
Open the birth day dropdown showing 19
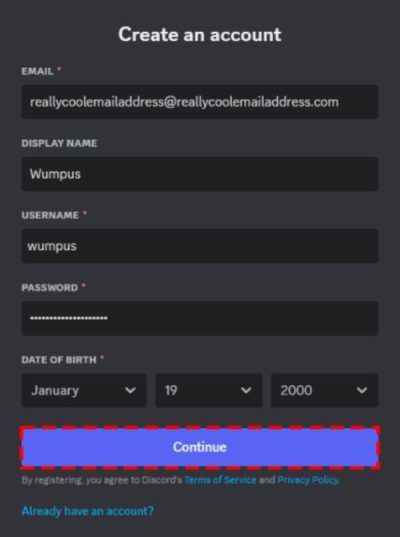(209, 390)
